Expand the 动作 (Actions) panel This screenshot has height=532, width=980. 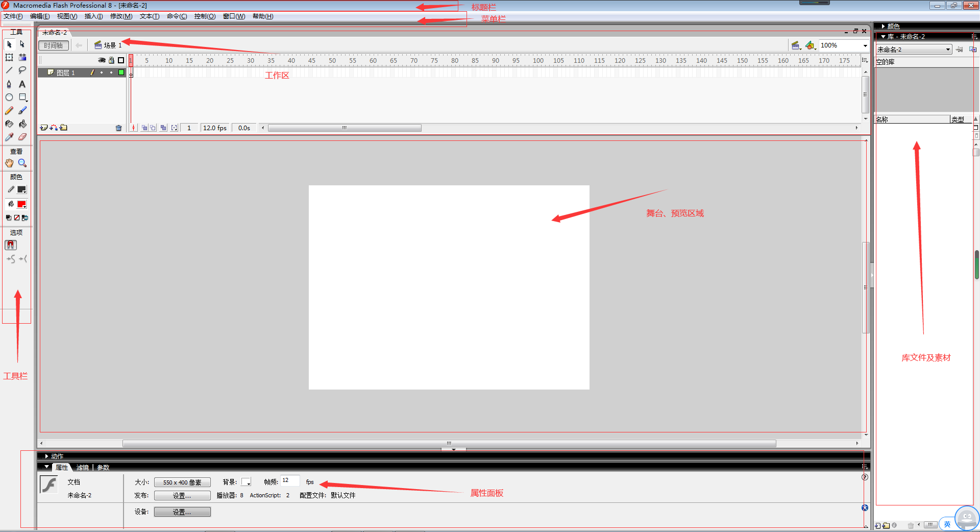(46, 456)
